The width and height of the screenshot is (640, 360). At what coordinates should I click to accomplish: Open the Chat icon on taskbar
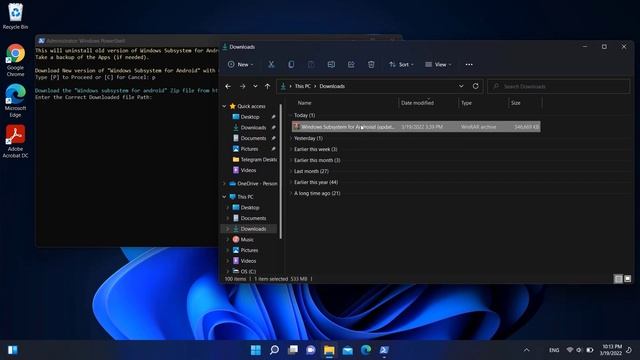(x=311, y=350)
